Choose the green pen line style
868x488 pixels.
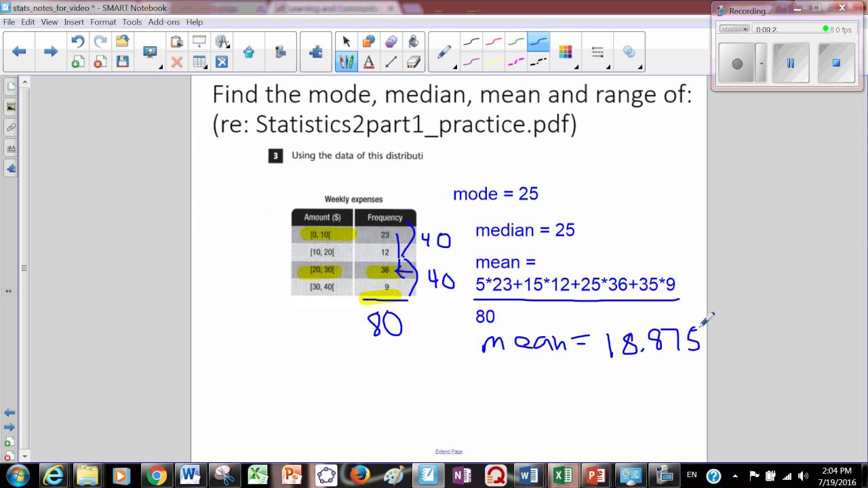(516, 42)
